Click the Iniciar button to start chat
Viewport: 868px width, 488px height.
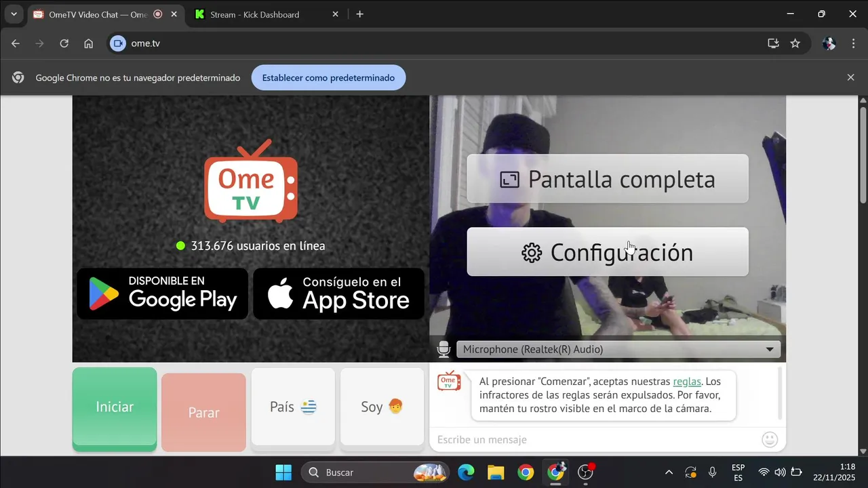click(115, 409)
